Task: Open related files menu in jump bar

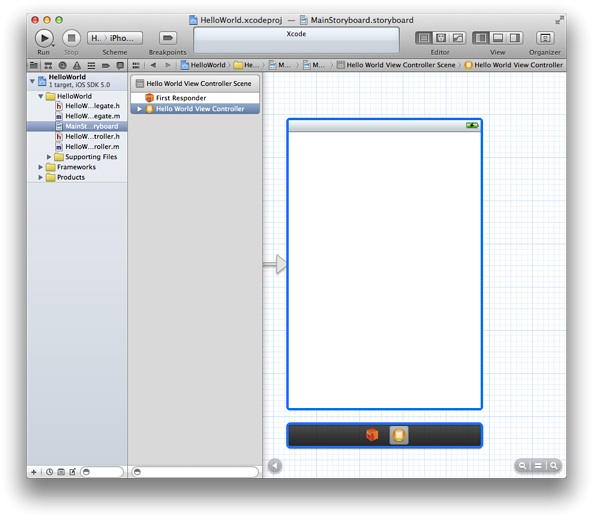Action: (136, 65)
